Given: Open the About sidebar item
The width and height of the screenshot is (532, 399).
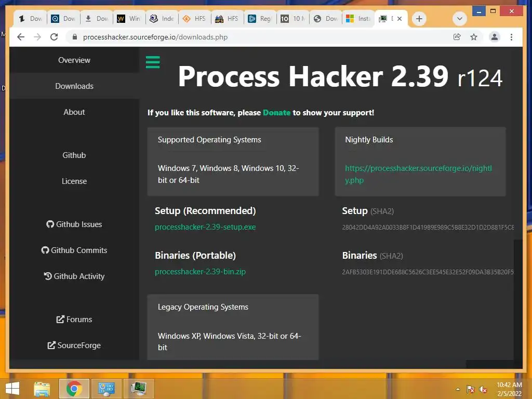Looking at the screenshot, I should pos(74,112).
